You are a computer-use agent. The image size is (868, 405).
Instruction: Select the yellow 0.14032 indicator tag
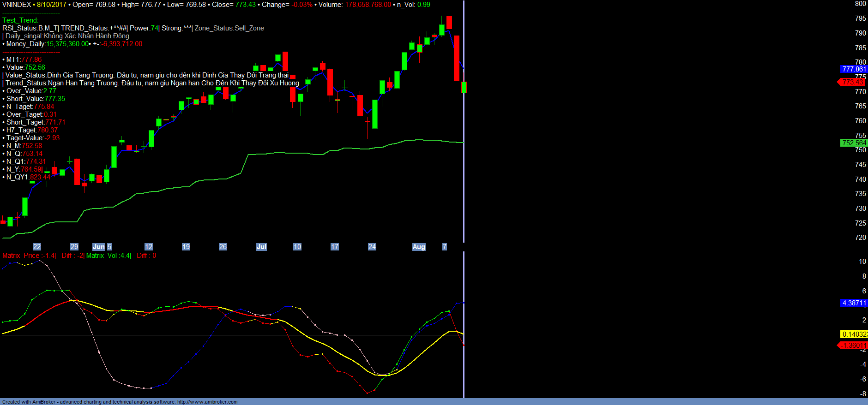854,334
